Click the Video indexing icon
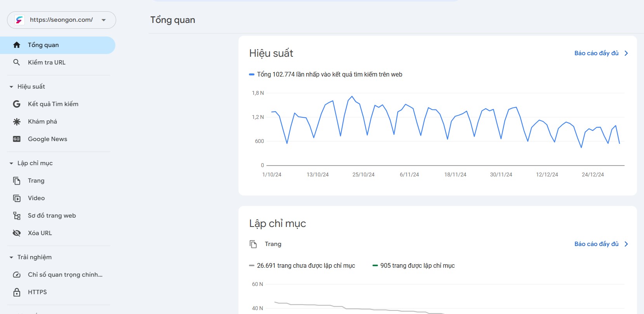 17,198
